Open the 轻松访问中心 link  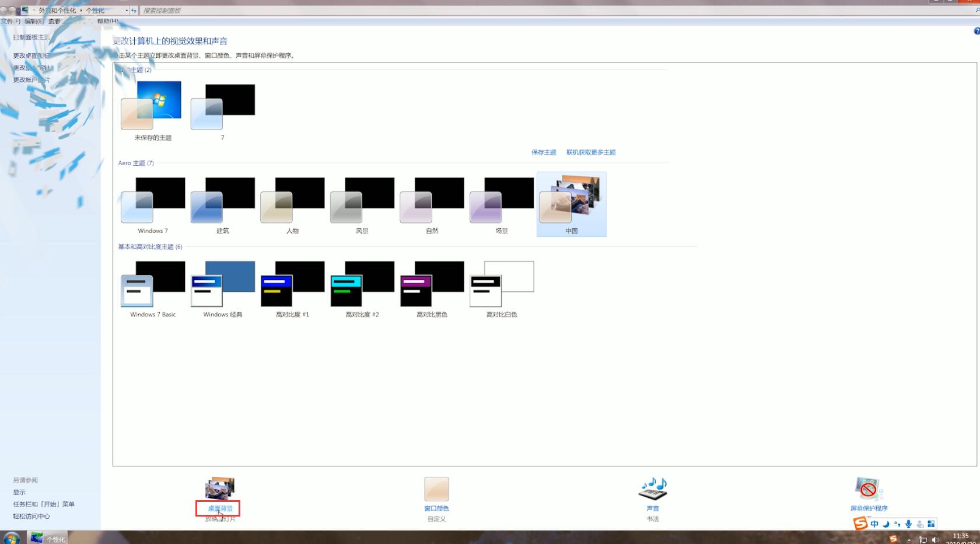(x=32, y=516)
